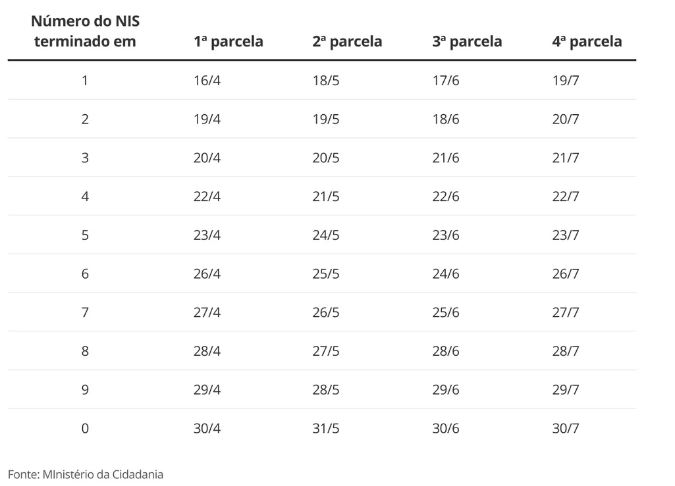Select the 28/6 date cell
The height and width of the screenshot is (486, 675).
point(446,351)
